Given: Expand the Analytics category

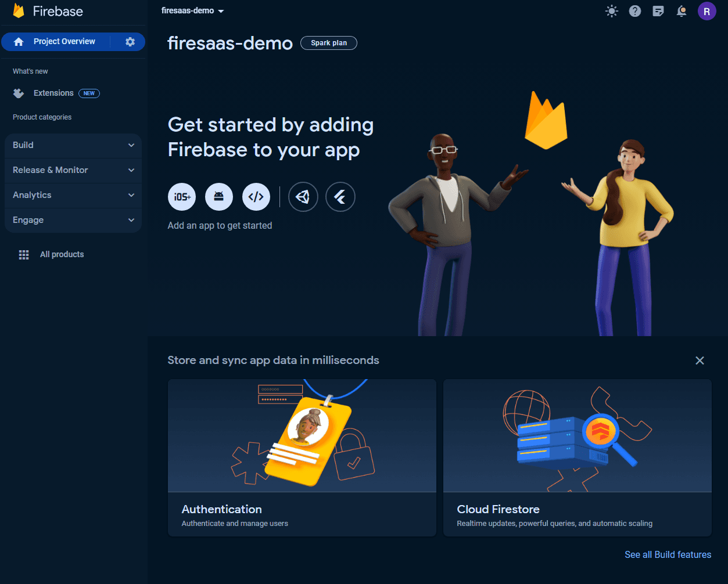Looking at the screenshot, I should click(73, 195).
